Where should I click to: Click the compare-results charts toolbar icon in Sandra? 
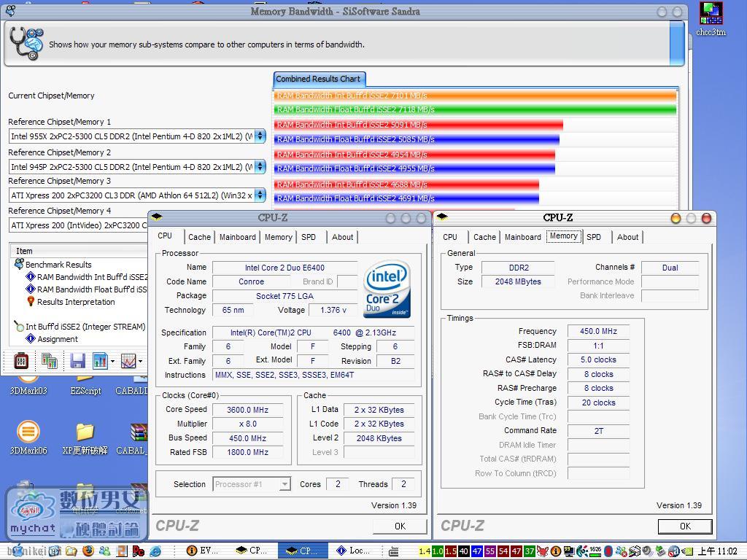49,361
